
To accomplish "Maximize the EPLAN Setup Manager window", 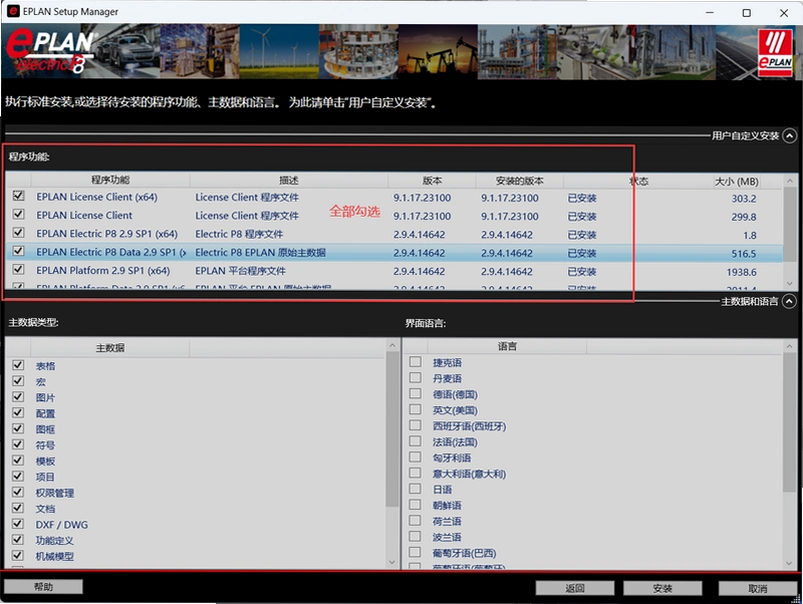I will point(747,13).
